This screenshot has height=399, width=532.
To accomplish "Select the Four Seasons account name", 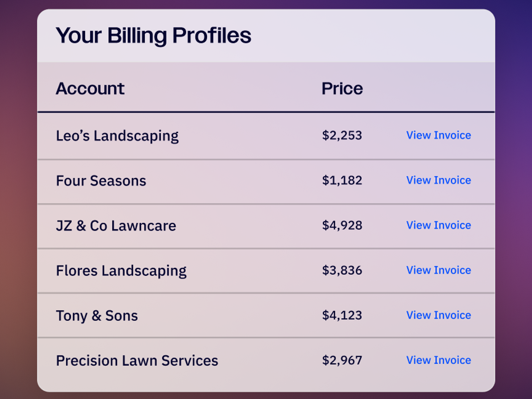I will pos(101,181).
